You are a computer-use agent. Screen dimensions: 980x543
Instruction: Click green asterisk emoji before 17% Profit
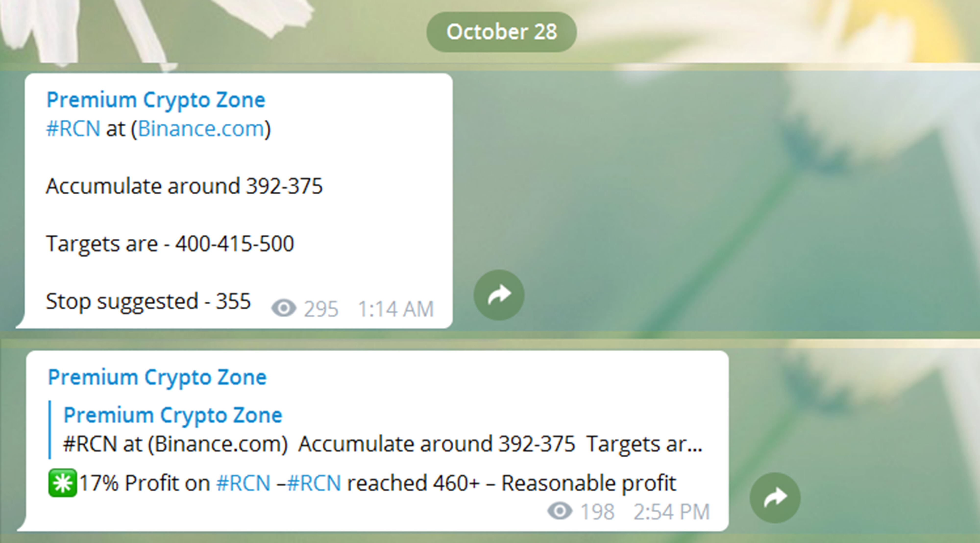pyautogui.click(x=62, y=483)
